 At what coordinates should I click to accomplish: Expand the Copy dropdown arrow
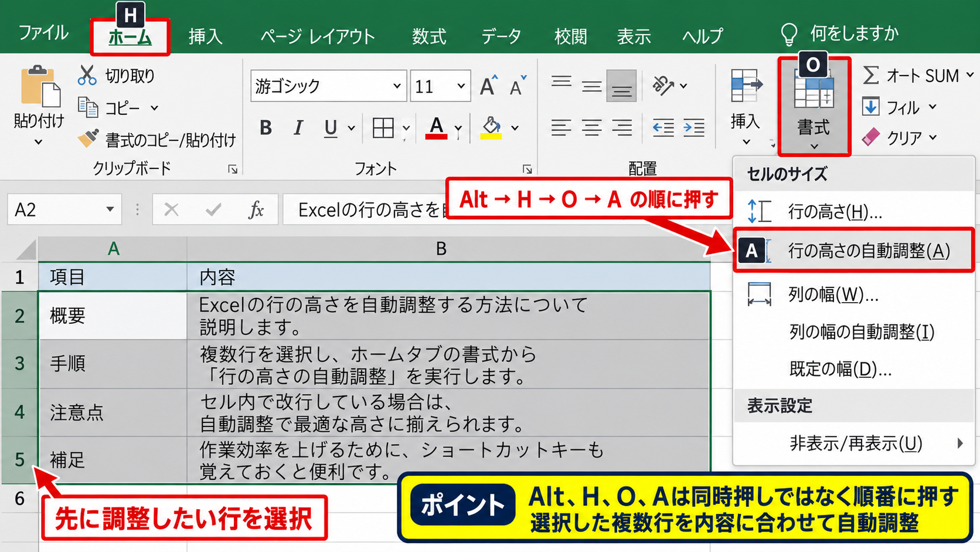[154, 108]
